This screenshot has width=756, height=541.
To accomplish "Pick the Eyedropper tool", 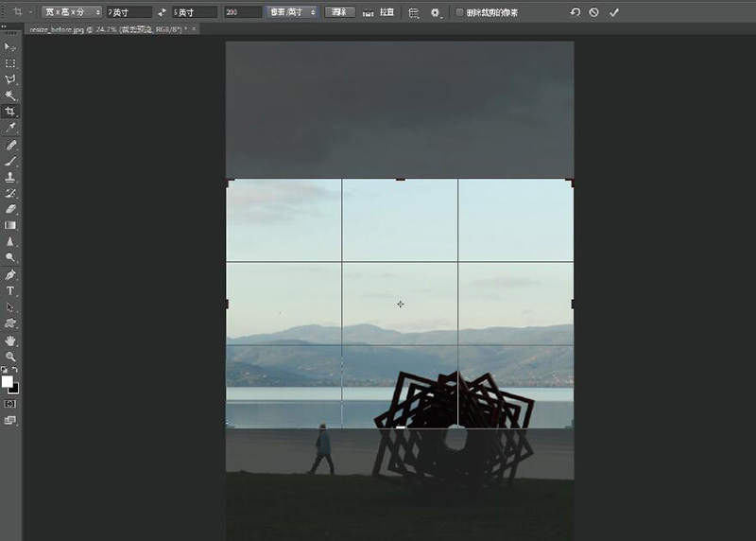I will 10,128.
